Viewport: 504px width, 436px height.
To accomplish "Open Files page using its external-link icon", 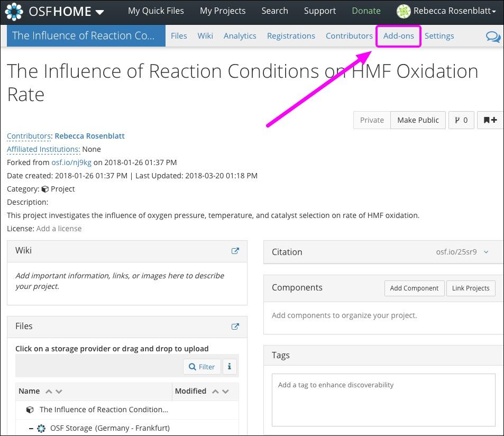I will [235, 326].
